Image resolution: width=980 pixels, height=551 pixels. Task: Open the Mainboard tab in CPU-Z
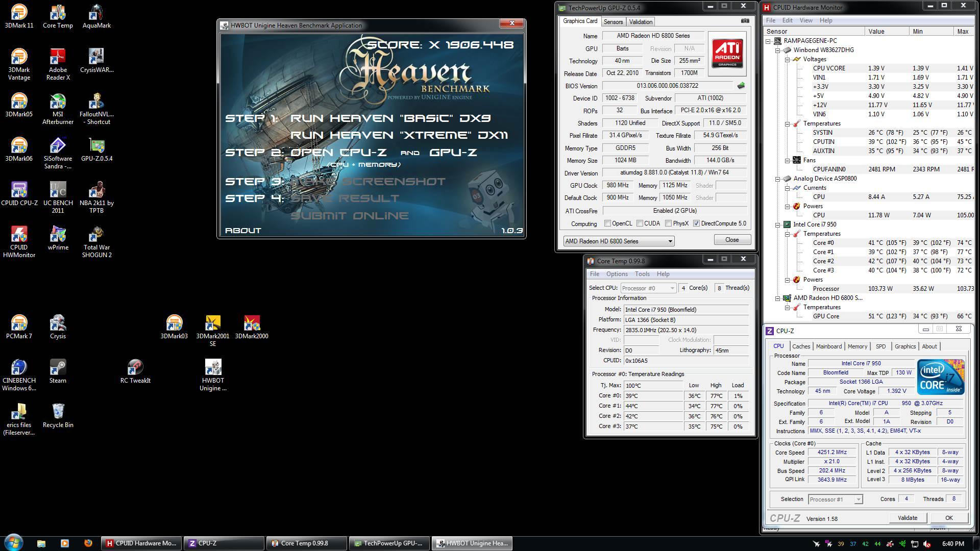point(828,346)
